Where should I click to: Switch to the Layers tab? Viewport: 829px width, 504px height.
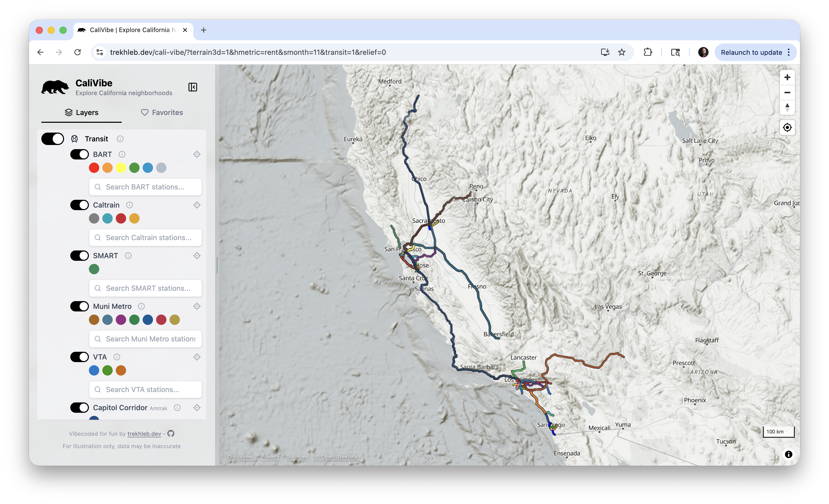[x=81, y=113]
